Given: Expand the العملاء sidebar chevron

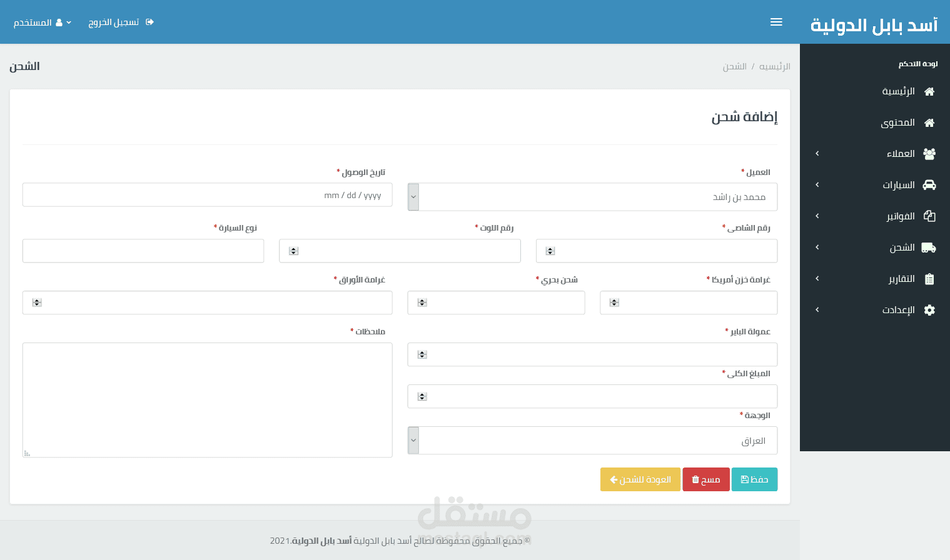Looking at the screenshot, I should [817, 154].
